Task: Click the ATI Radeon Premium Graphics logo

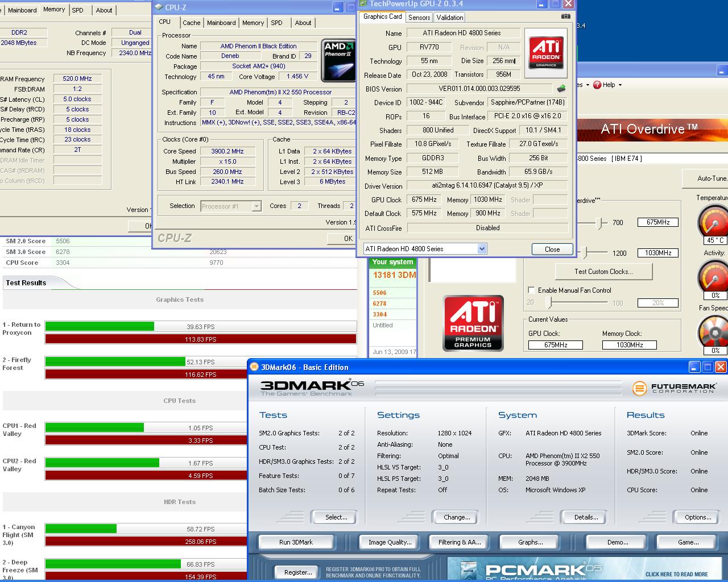Action: [473, 323]
